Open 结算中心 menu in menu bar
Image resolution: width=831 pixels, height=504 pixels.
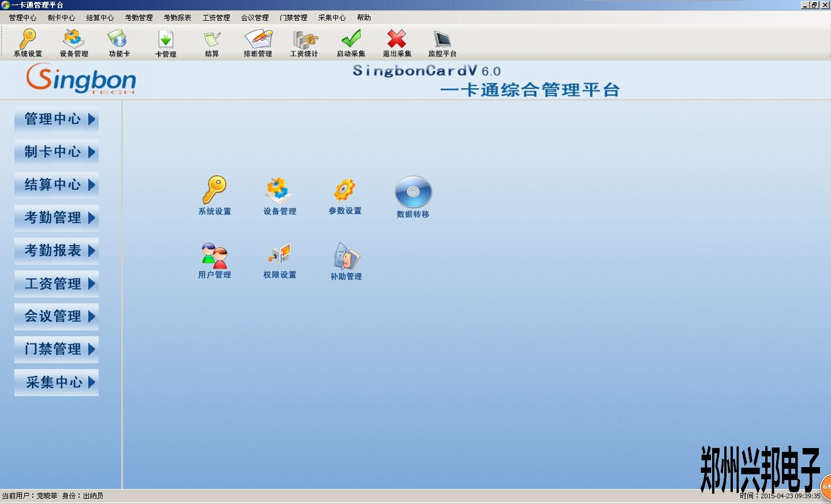(100, 18)
